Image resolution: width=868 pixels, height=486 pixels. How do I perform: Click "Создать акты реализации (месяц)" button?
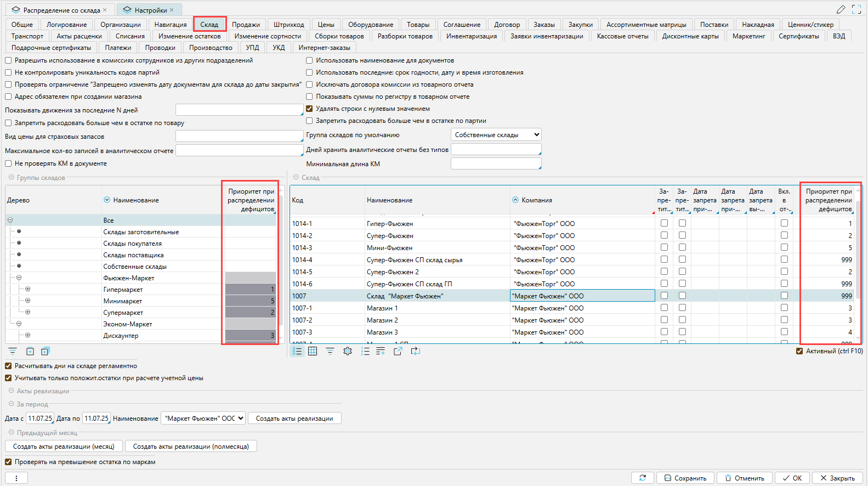[64, 447]
